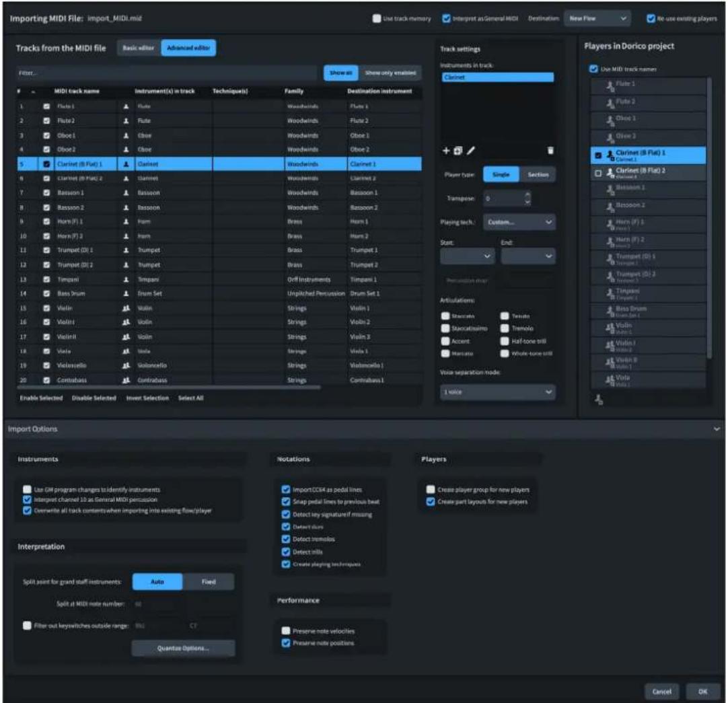Click Timpani player icon in project list
The image size is (728, 703).
(610, 294)
